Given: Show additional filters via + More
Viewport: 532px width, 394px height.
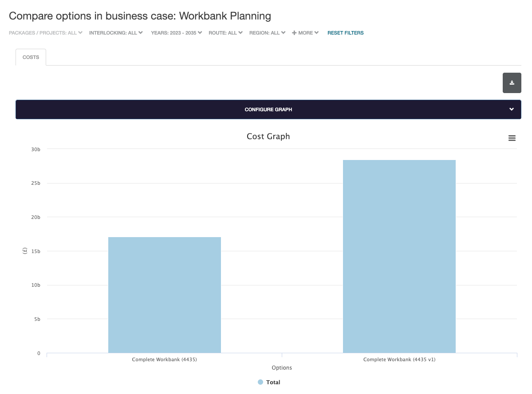Looking at the screenshot, I should (x=305, y=33).
